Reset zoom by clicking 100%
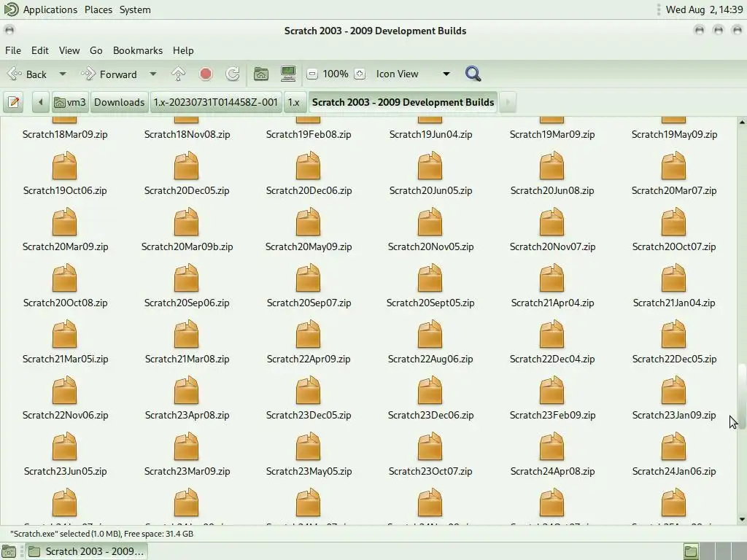 [x=336, y=74]
